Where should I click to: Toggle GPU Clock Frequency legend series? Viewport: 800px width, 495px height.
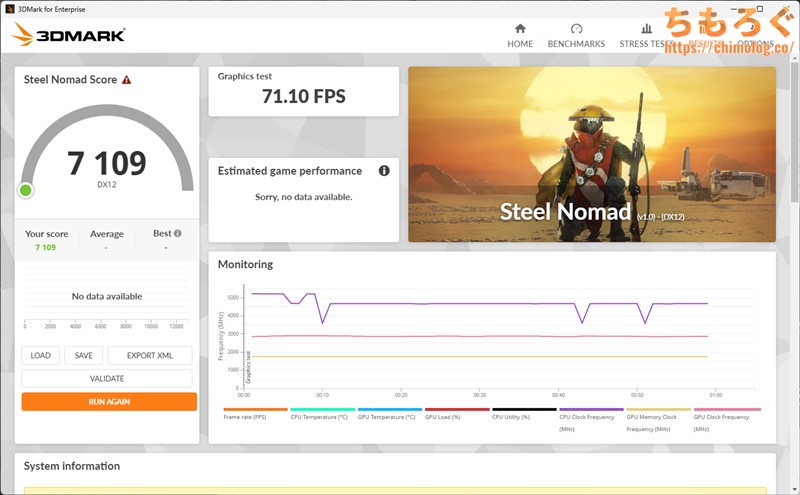pyautogui.click(x=727, y=419)
